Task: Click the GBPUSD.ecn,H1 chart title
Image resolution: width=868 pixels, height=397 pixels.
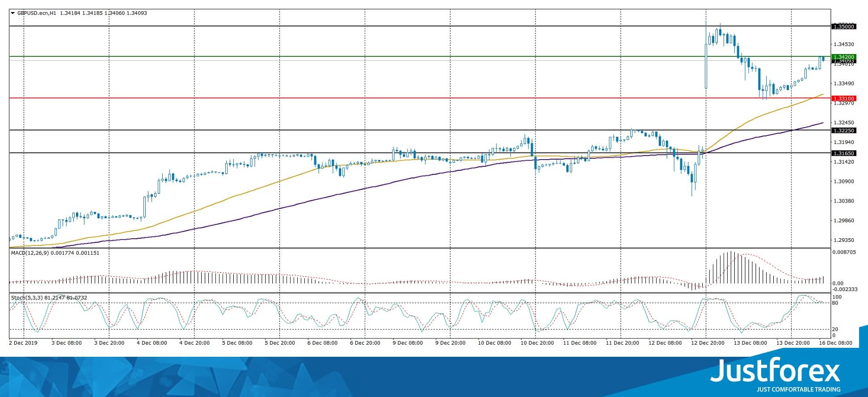Action: 37,13
